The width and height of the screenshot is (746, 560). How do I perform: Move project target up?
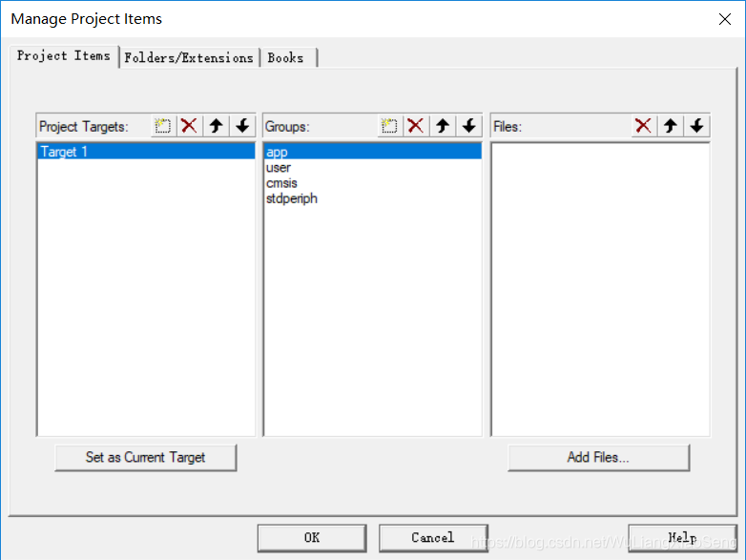click(x=217, y=126)
